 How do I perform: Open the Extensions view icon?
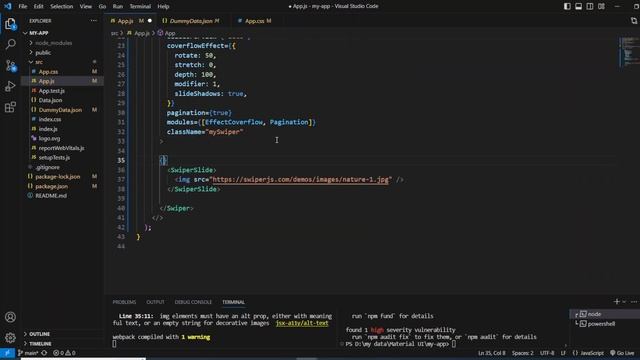point(10,107)
